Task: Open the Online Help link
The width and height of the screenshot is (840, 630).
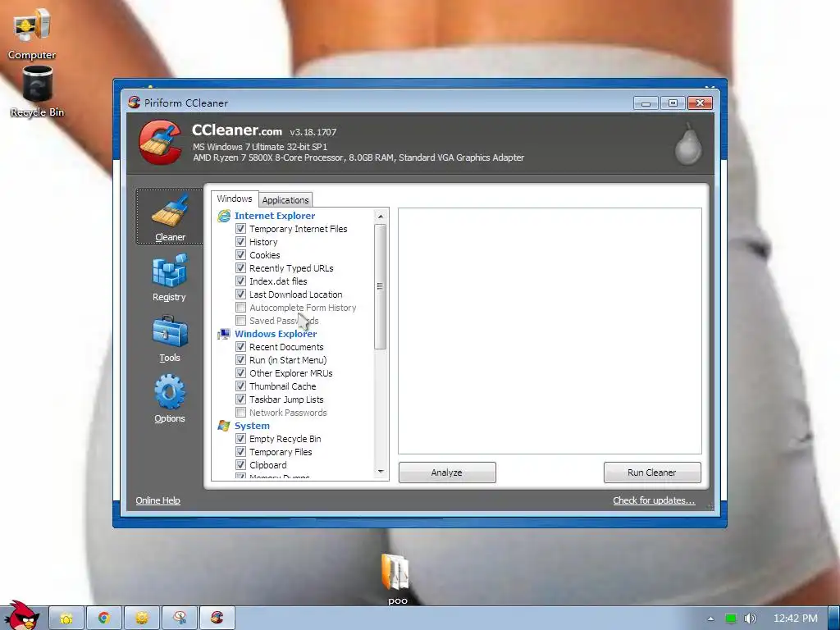Action: (157, 500)
